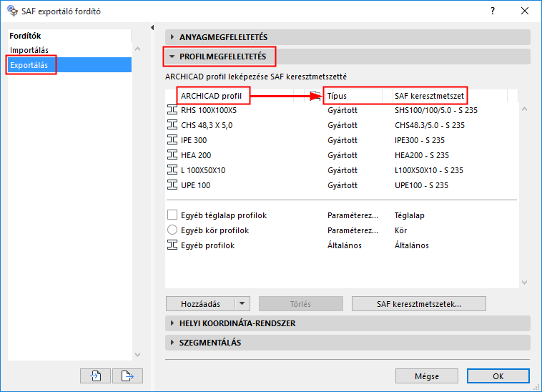Click the CHS48.3/5.0 - S 235 cell
Screen dimensions: 542x392
(430, 125)
